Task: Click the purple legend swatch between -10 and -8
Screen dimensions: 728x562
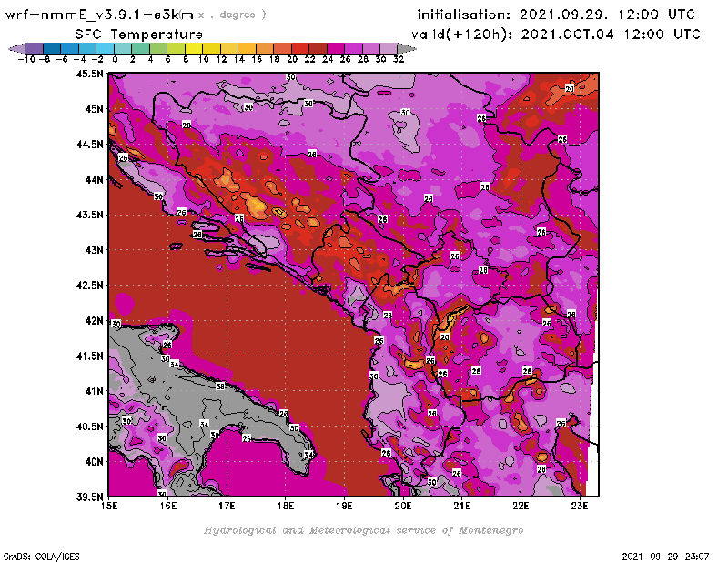Action: tap(35, 49)
